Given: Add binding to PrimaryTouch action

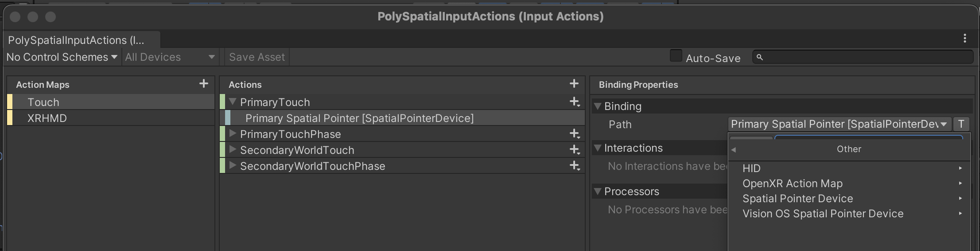Looking at the screenshot, I should tap(575, 102).
